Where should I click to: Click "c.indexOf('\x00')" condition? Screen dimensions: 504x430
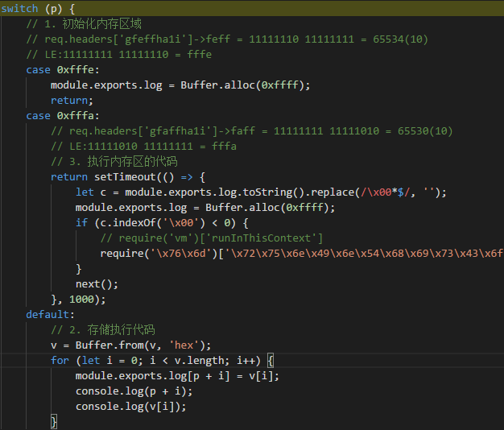tap(153, 223)
